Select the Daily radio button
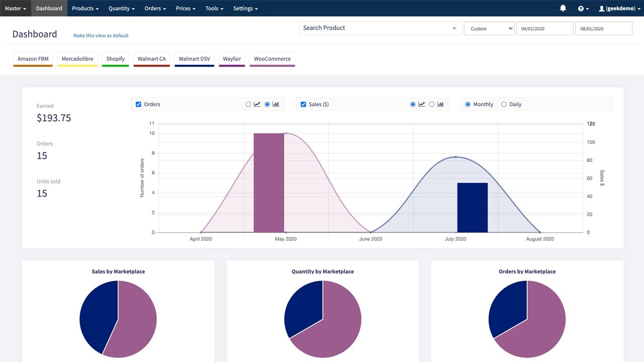The width and height of the screenshot is (644, 362). [x=504, y=104]
